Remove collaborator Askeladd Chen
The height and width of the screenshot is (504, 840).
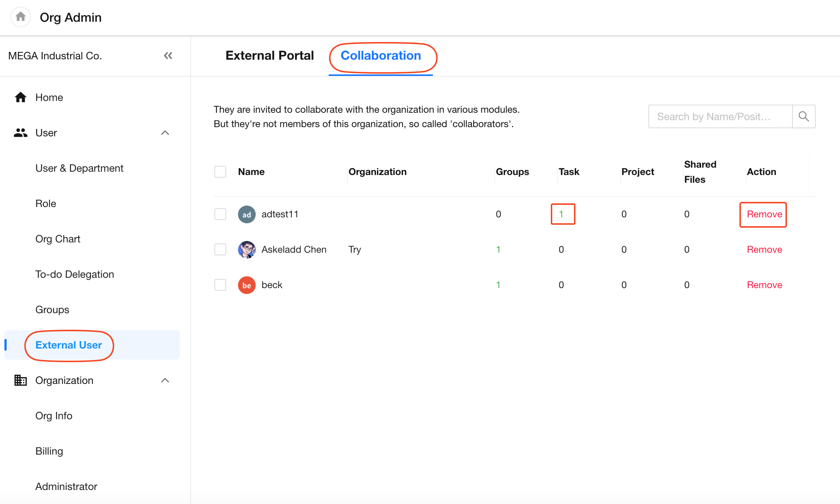[764, 250]
